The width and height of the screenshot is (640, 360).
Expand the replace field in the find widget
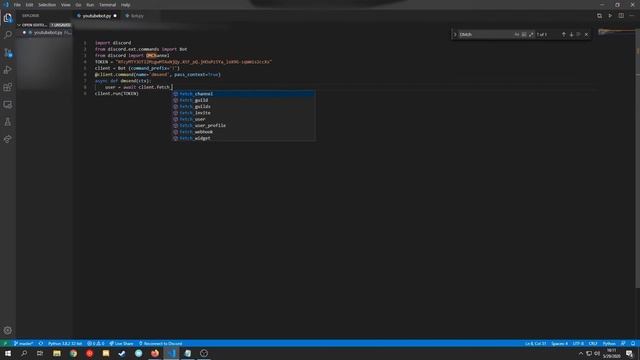(x=455, y=35)
